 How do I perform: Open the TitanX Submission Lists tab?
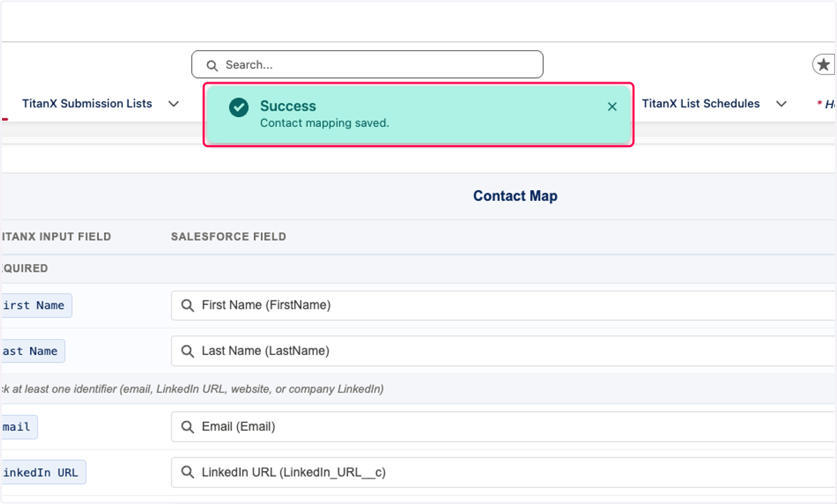(x=87, y=104)
